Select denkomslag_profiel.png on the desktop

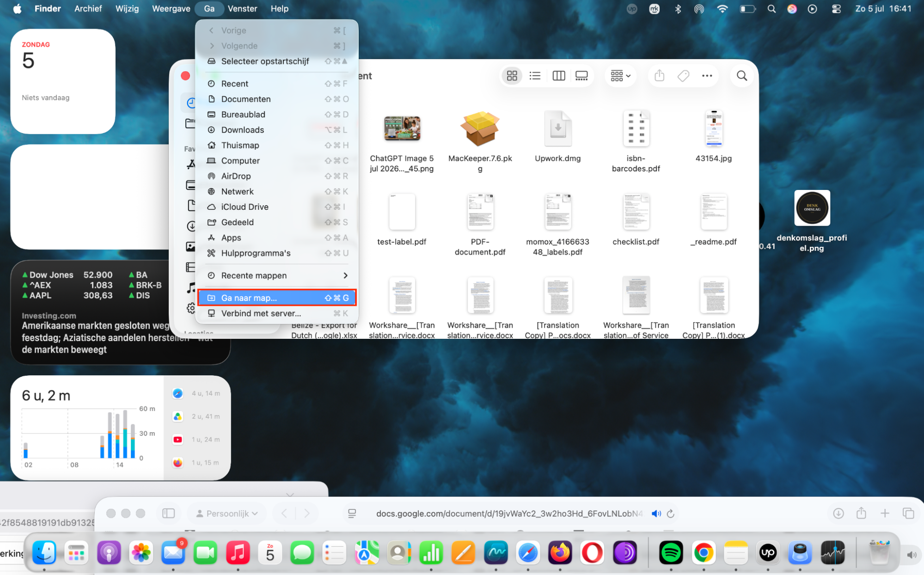tap(812, 222)
